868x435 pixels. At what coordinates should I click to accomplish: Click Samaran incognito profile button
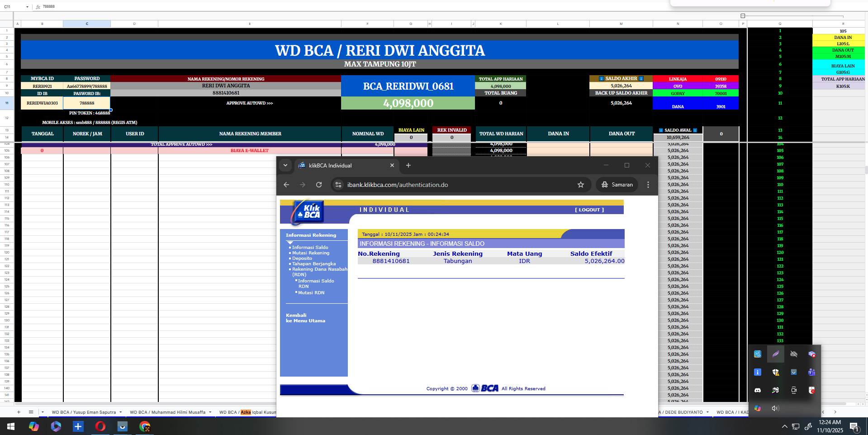pyautogui.click(x=617, y=185)
